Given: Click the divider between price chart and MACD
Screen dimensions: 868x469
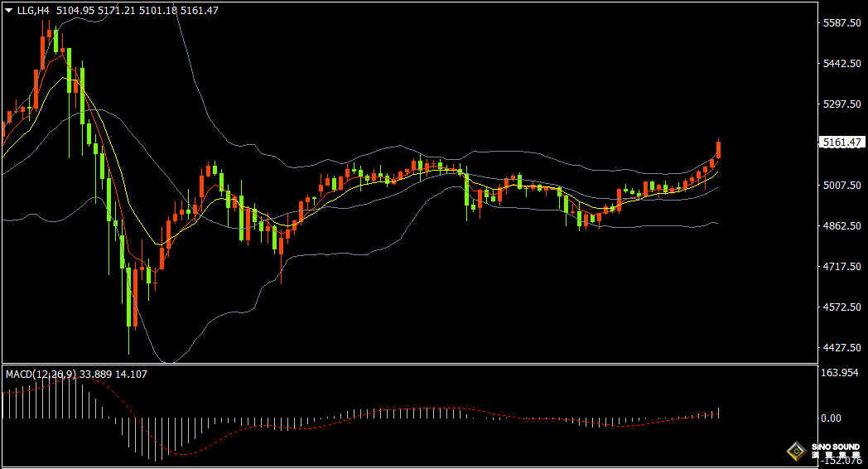Looking at the screenshot, I should coord(406,364).
